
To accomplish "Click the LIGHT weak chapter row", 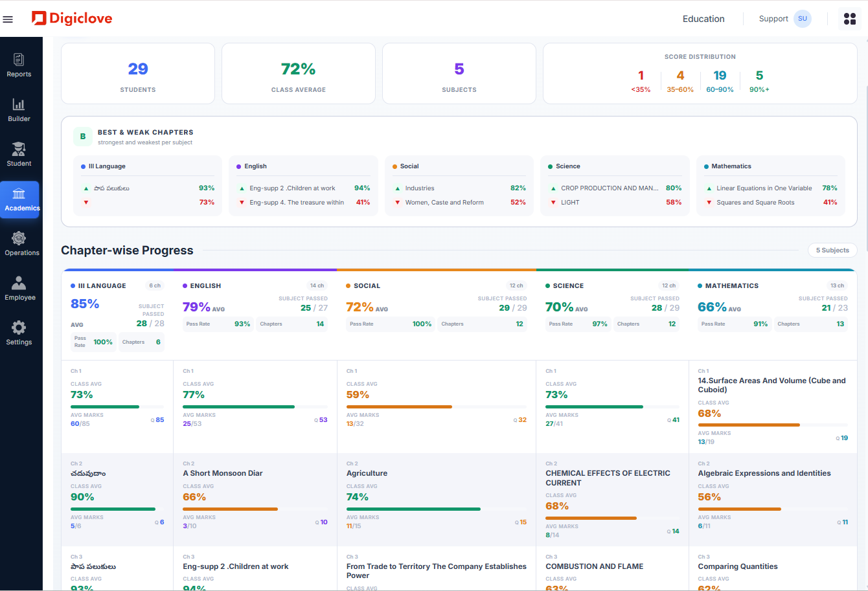I will click(615, 202).
